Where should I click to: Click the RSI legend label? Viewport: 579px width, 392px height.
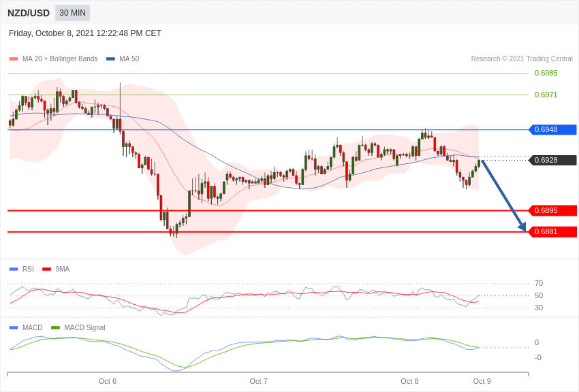click(x=28, y=269)
